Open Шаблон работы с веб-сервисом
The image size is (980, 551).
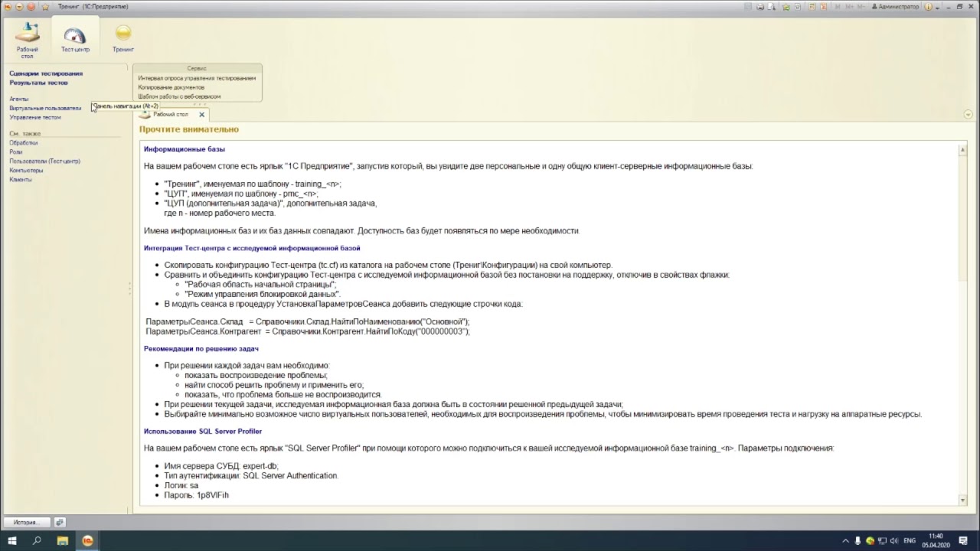pyautogui.click(x=179, y=96)
